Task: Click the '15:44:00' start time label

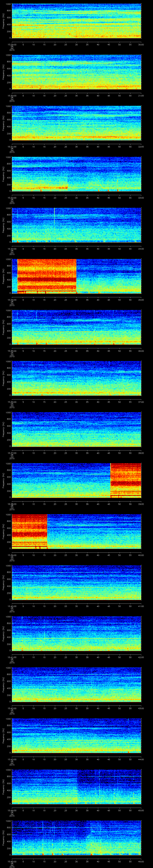Action: tap(12, 810)
